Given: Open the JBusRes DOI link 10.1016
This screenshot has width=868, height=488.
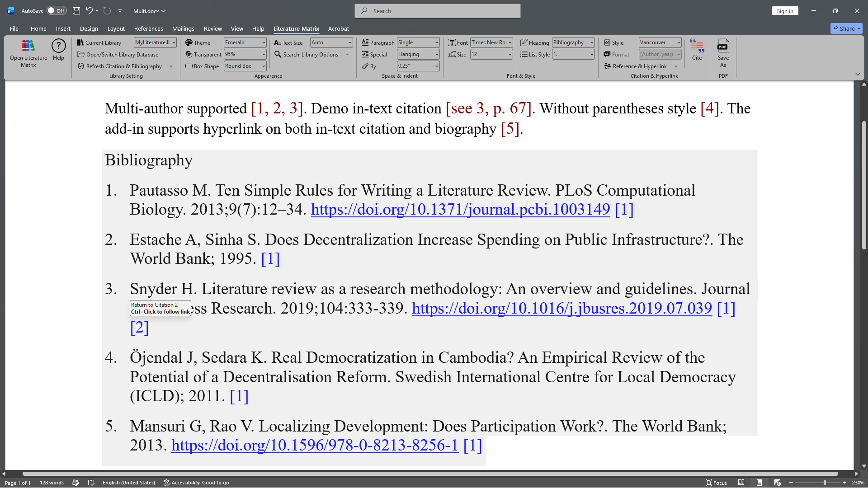Looking at the screenshot, I should (562, 309).
